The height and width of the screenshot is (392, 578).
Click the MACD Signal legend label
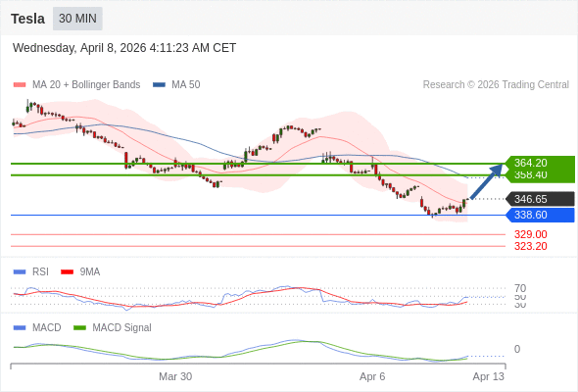[122, 328]
